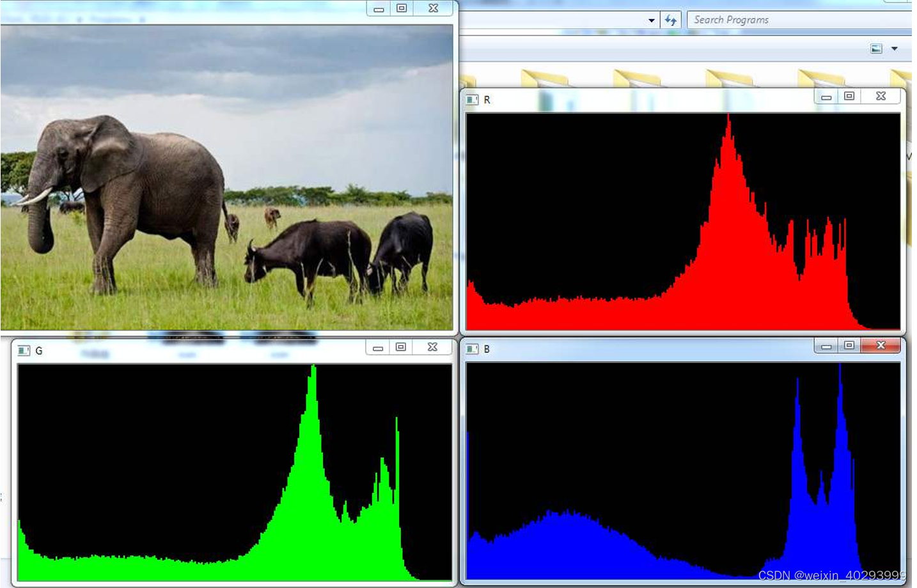
Task: Click the Explorer refresh button beside the address bar
Action: pyautogui.click(x=671, y=20)
